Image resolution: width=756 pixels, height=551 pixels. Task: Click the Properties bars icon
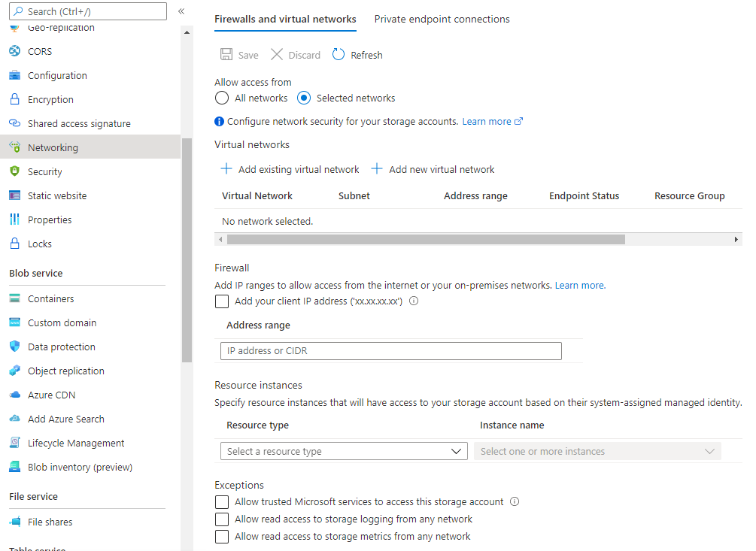tap(15, 219)
